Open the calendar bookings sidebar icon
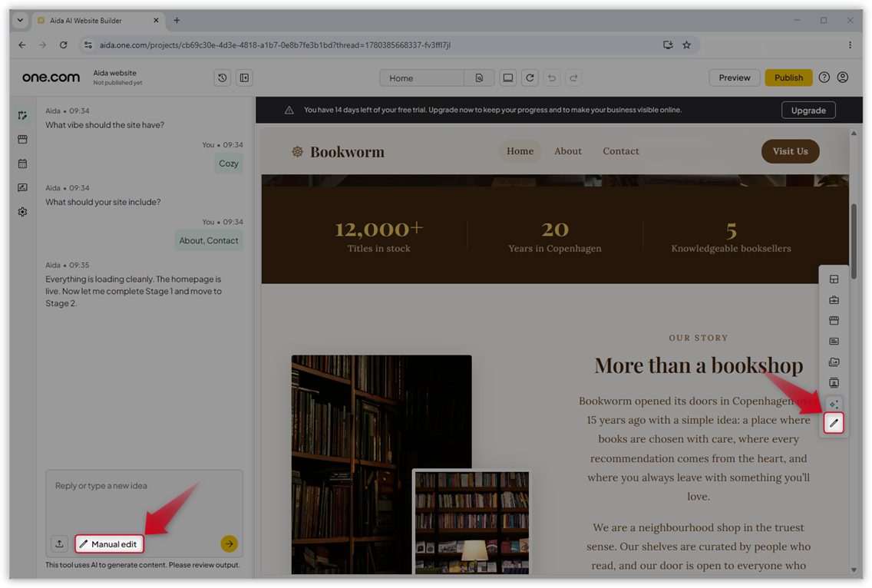 (22, 164)
